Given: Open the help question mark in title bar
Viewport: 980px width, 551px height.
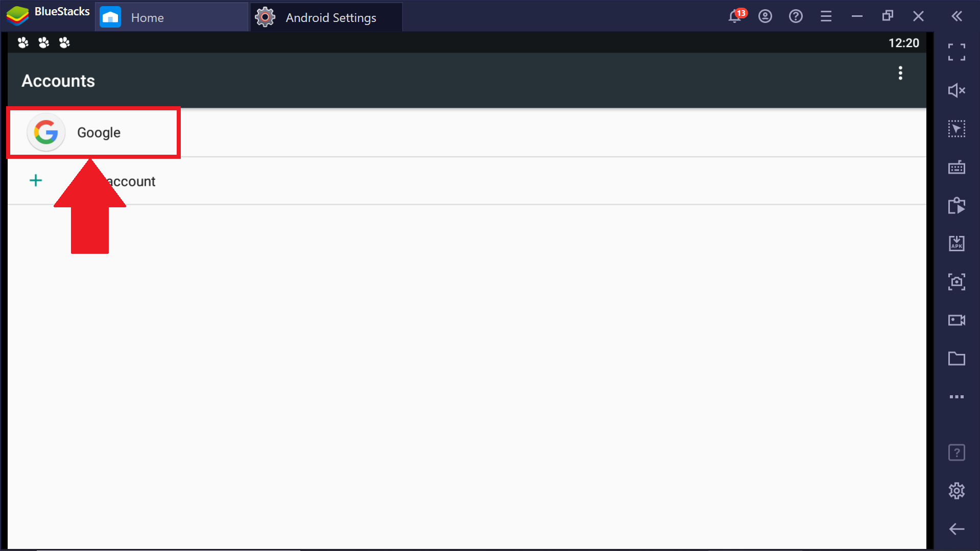Looking at the screenshot, I should point(795,16).
